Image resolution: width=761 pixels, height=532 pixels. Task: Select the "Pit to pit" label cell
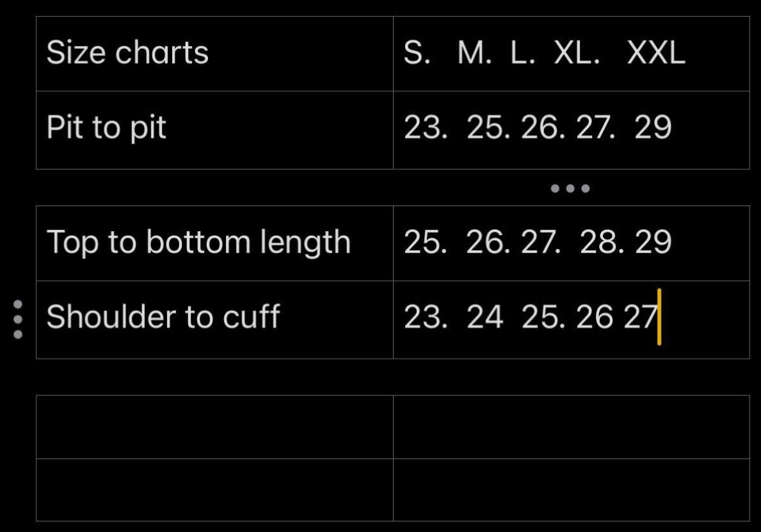[x=214, y=129]
